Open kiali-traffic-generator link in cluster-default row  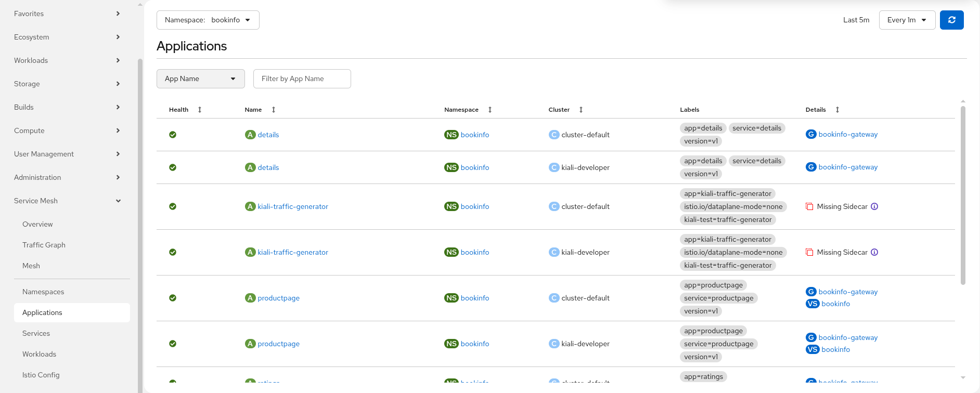[293, 206]
